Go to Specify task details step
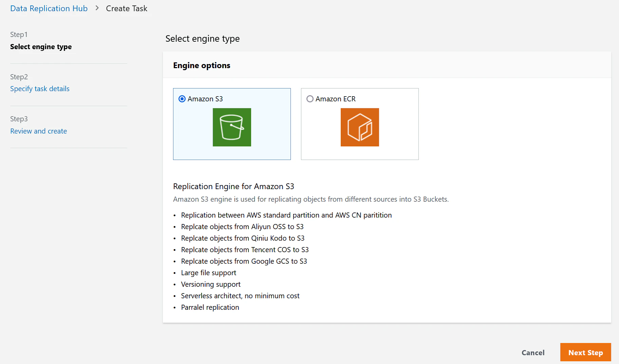The image size is (619, 364). [x=40, y=89]
